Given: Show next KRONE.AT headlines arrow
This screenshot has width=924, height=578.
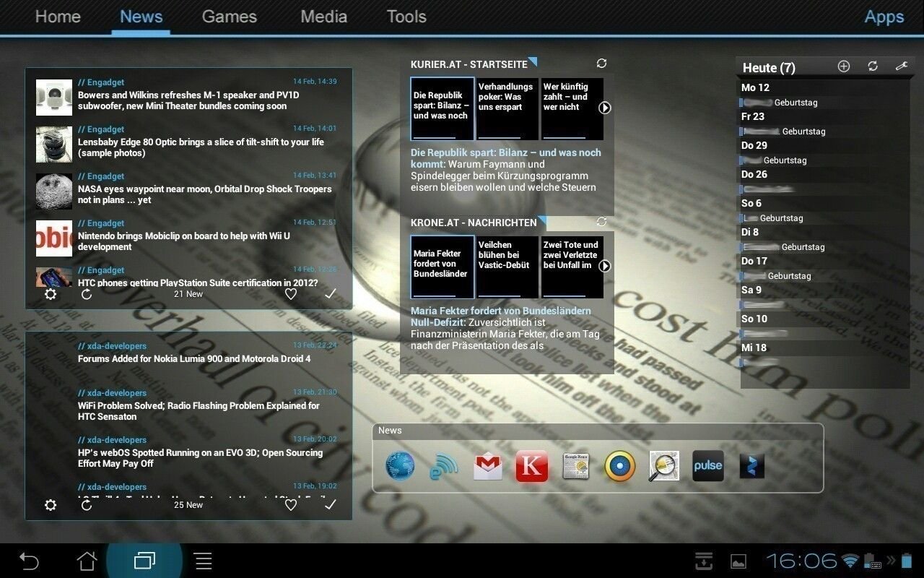Looking at the screenshot, I should 605,266.
